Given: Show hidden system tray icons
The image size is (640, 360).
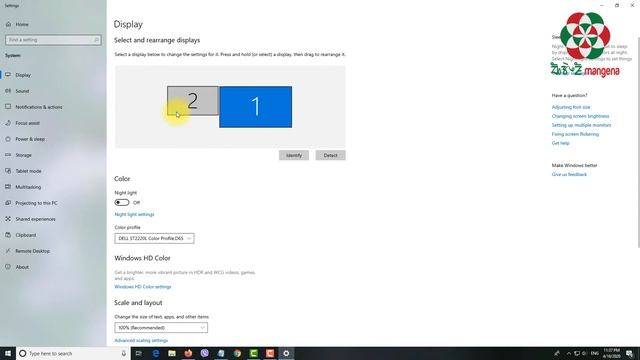Looking at the screenshot, I should point(569,353).
